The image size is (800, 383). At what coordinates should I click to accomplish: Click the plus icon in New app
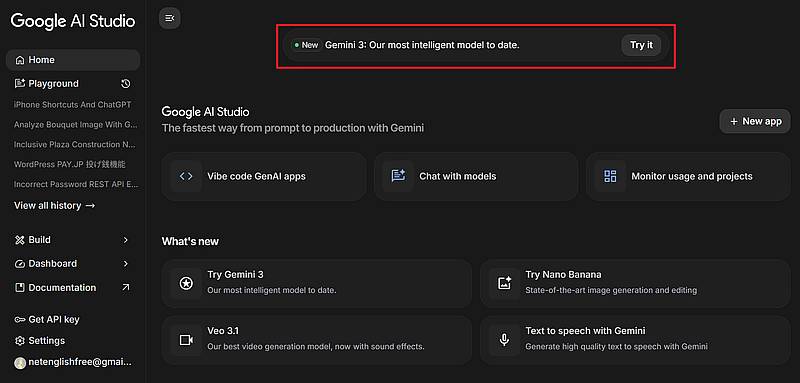734,121
